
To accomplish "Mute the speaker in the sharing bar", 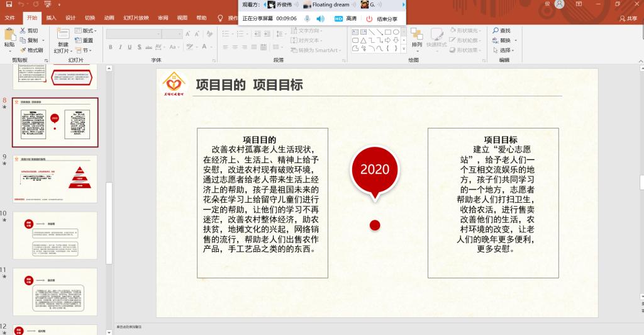I will pyautogui.click(x=320, y=19).
